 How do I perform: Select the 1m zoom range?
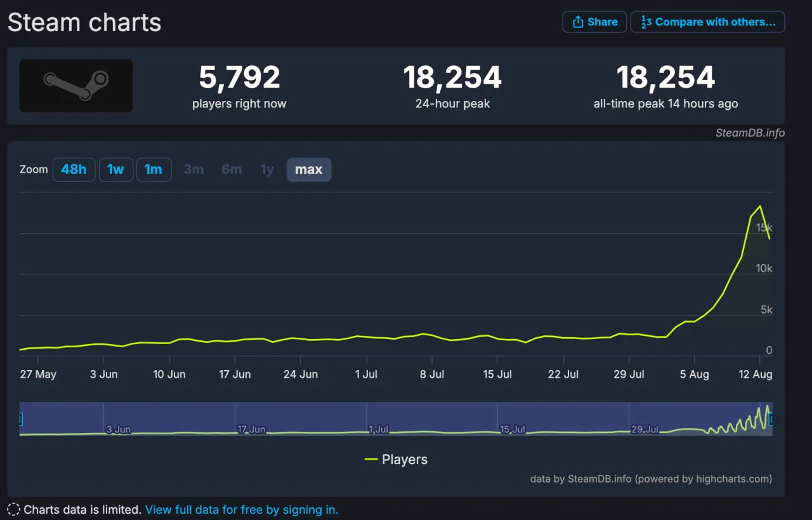click(x=154, y=170)
